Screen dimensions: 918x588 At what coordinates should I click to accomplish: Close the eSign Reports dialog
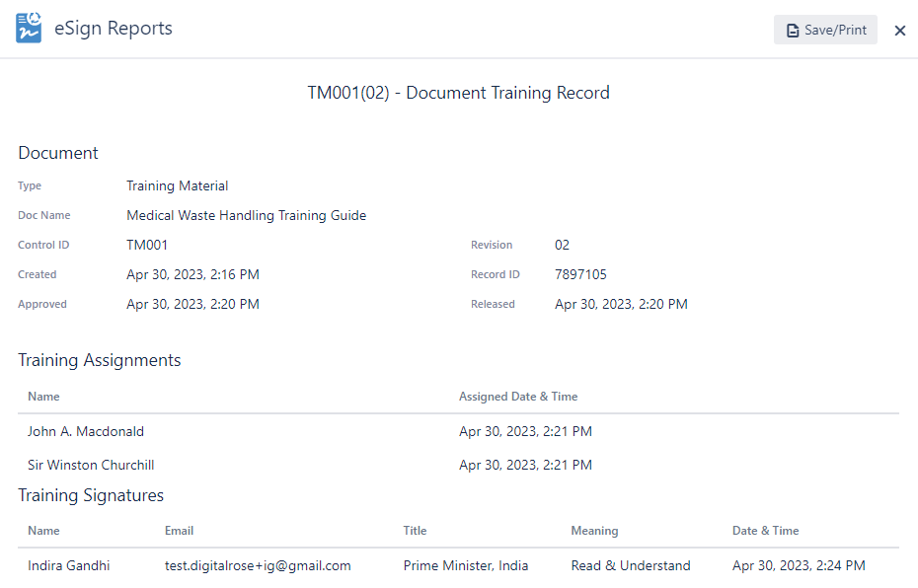[x=899, y=31]
